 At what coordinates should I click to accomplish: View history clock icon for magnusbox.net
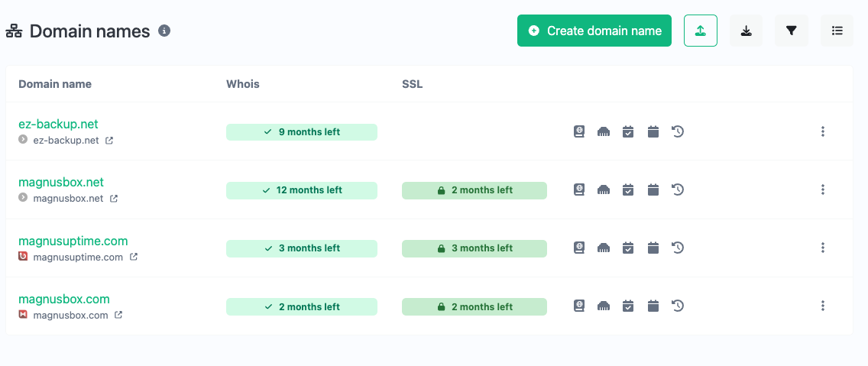click(678, 189)
